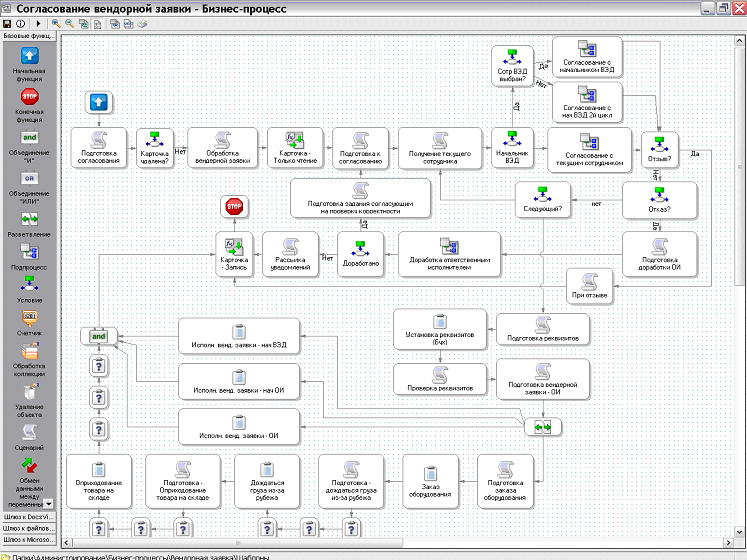
Task: Pick the 'Объединение "И"' and element
Action: tap(29, 137)
